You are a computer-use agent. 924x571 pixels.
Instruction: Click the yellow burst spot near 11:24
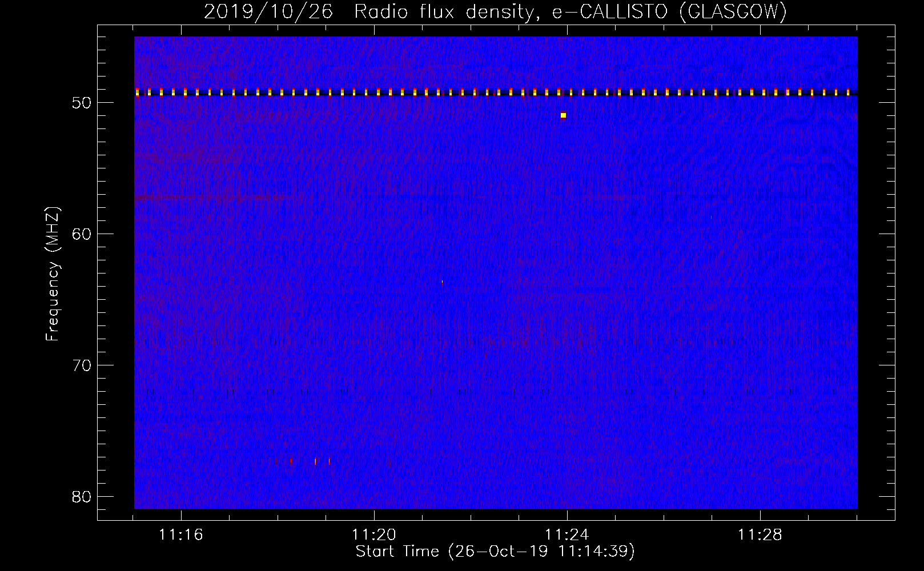[x=563, y=115]
